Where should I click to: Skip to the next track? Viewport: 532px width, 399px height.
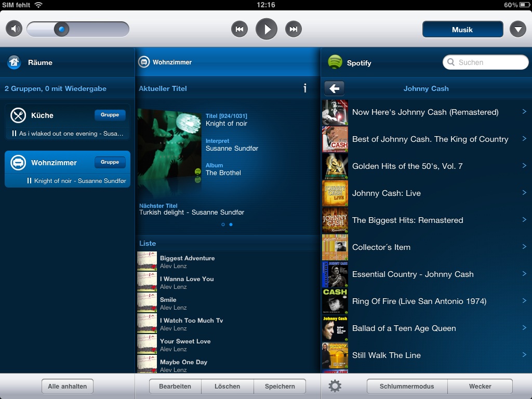coord(294,29)
